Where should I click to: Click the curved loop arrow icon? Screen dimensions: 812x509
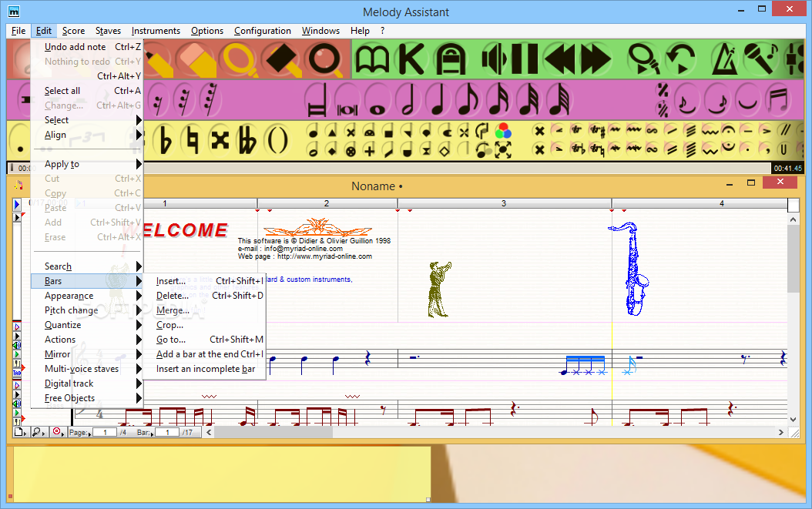680,59
